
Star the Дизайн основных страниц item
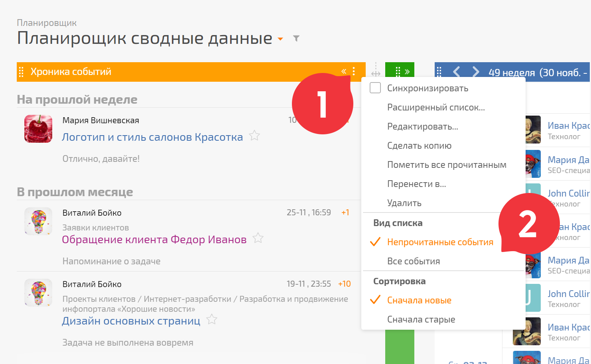coord(212,320)
